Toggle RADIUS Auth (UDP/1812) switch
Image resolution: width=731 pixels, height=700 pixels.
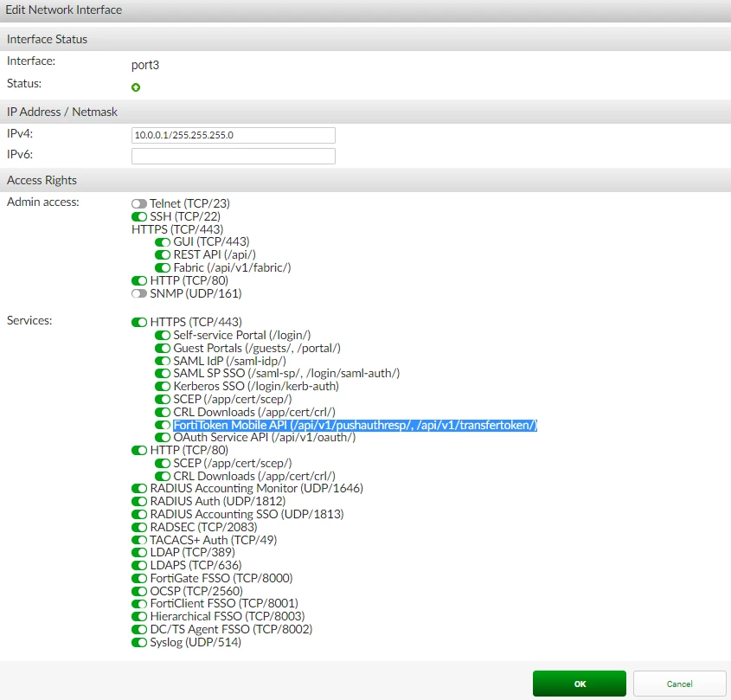[139, 502]
